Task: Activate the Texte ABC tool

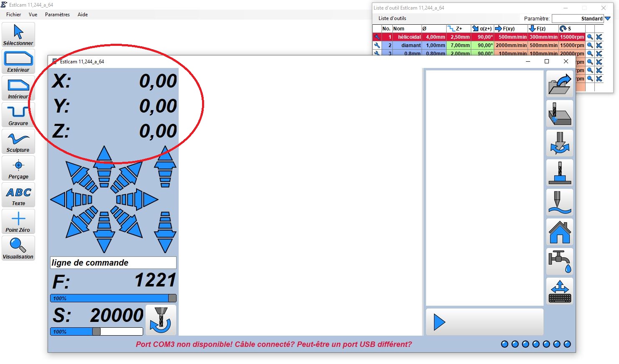Action: [18, 195]
